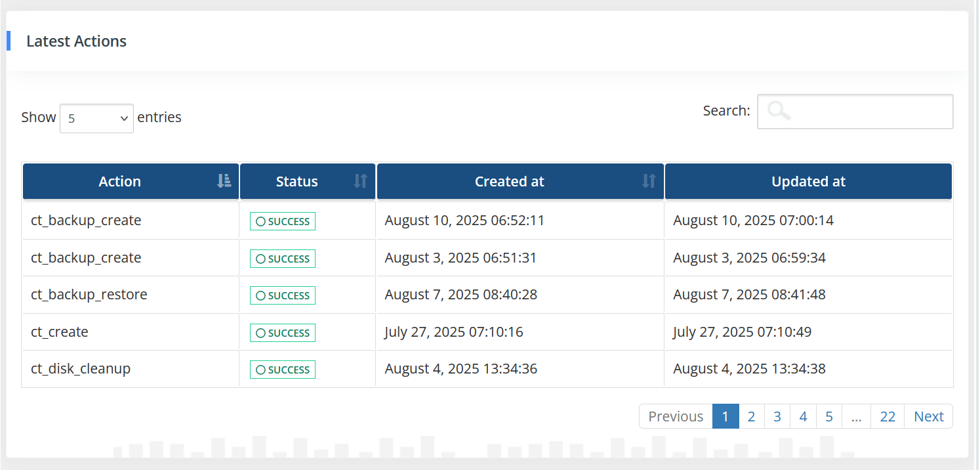Click the Created at column header
The height and width of the screenshot is (470, 980).
click(x=521, y=181)
